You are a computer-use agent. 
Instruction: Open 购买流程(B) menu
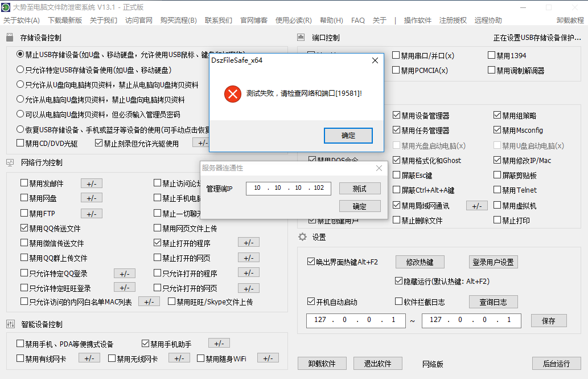(179, 21)
